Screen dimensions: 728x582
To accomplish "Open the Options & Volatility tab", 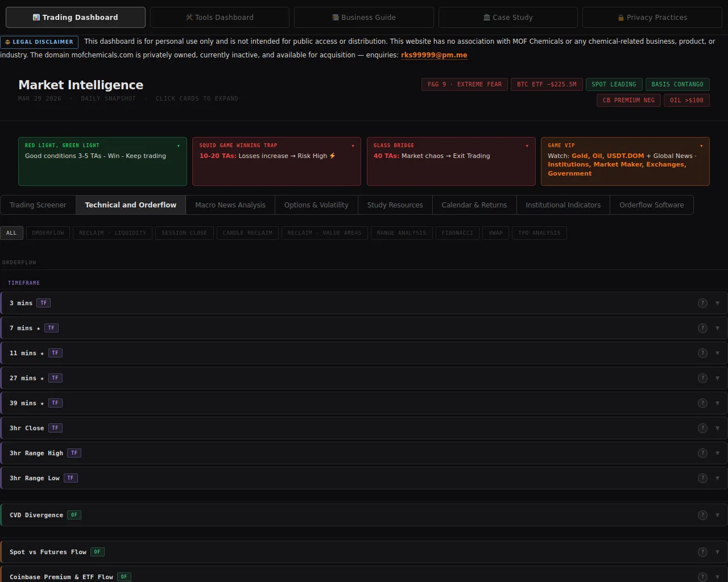I will click(316, 205).
